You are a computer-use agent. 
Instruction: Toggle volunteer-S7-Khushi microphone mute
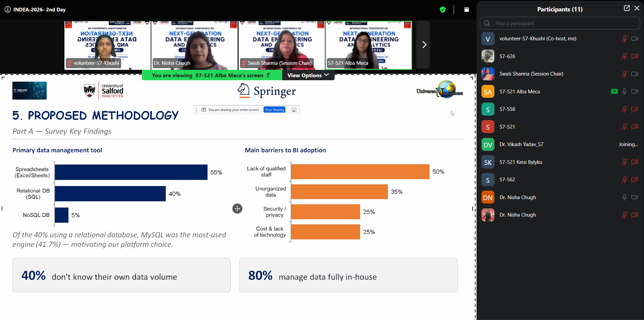click(624, 39)
